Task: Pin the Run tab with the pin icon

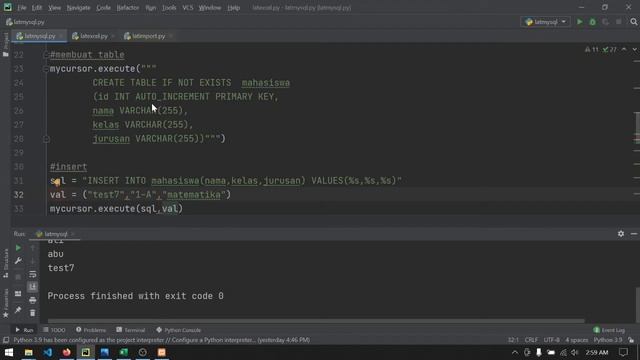Action: point(18,310)
